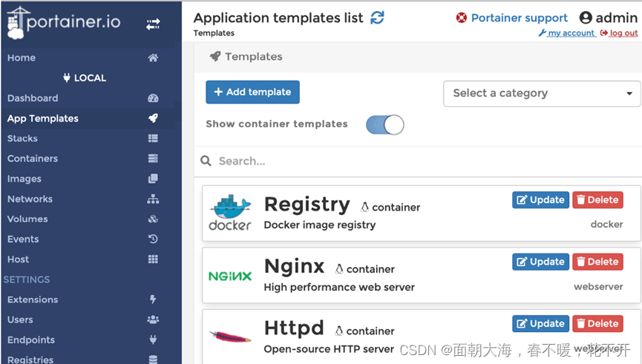Viewport: 642px width, 364px height.
Task: Update the Registry template
Action: [x=540, y=199]
